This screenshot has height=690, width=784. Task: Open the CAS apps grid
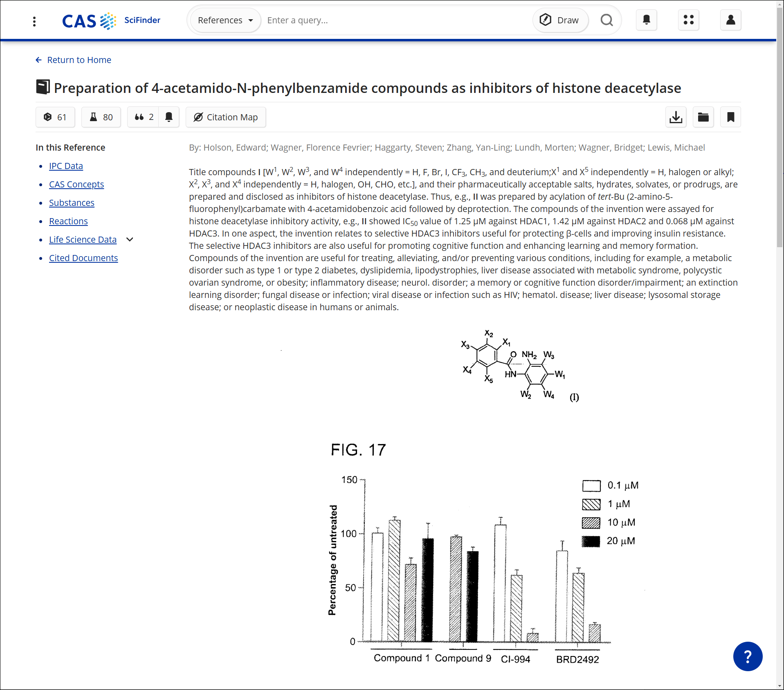pyautogui.click(x=688, y=20)
